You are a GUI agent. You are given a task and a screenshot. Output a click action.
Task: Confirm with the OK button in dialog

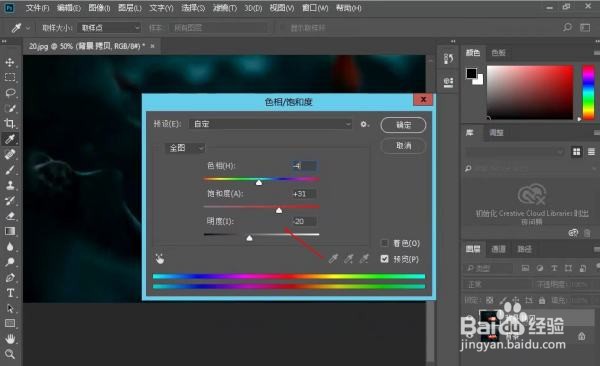click(x=403, y=125)
